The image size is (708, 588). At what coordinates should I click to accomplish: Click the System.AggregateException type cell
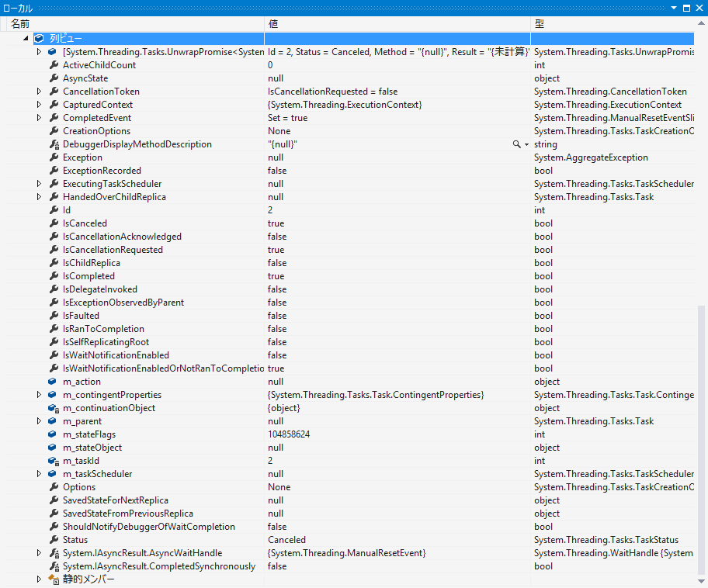point(591,157)
